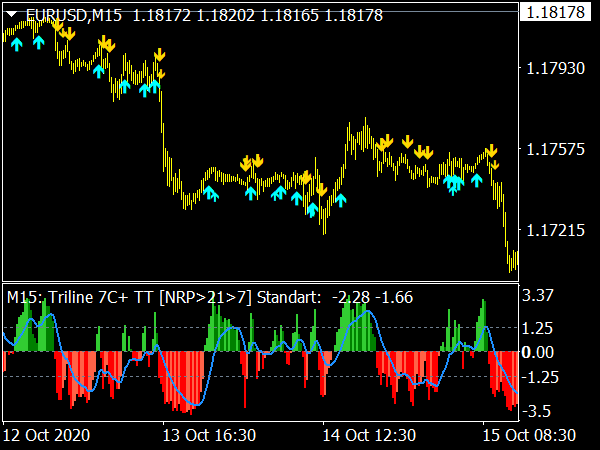Click indicator scale maximum 3.37
Viewport: 600px width, 450px height.
click(x=538, y=295)
